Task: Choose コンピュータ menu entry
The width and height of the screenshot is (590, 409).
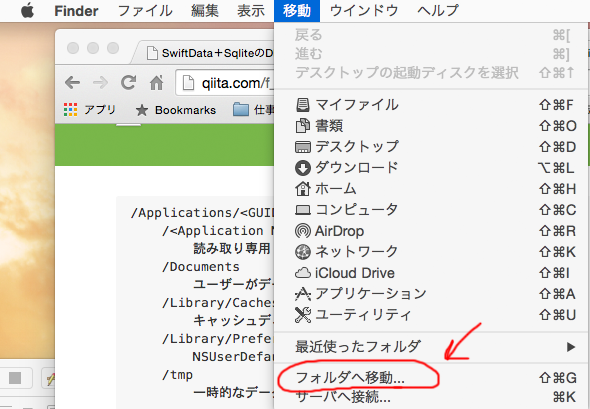Action: click(432, 210)
